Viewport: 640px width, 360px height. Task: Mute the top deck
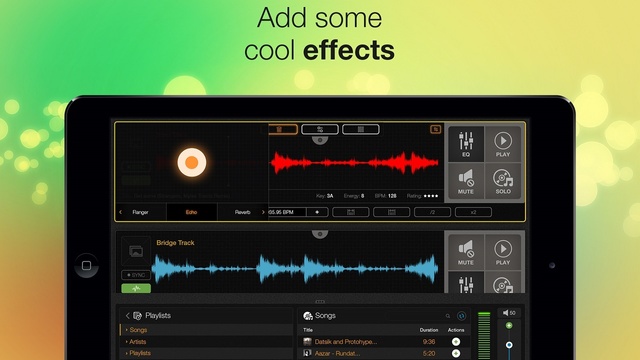tap(466, 181)
